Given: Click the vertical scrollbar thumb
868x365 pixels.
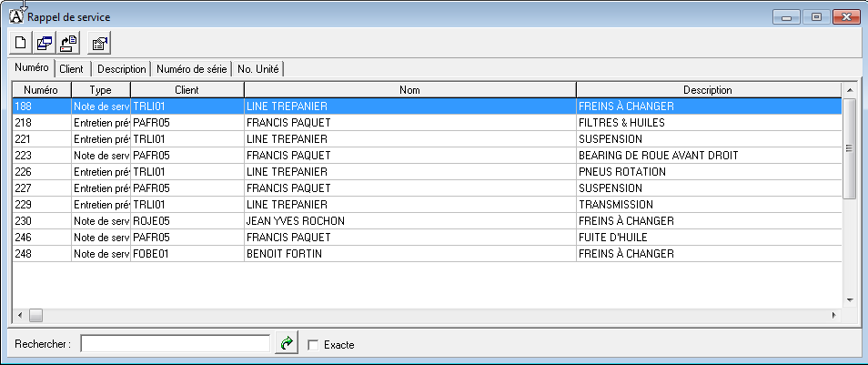Looking at the screenshot, I should 849,147.
